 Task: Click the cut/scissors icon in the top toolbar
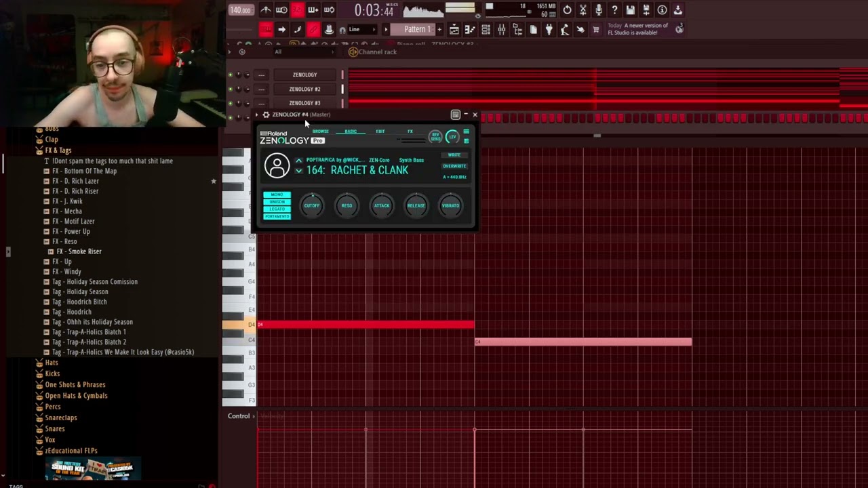pos(584,9)
